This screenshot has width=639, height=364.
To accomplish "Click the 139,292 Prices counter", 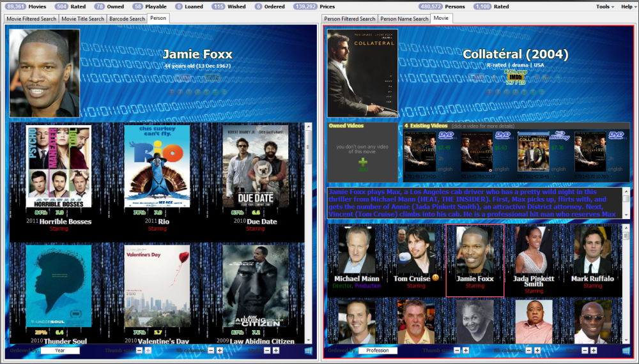I will [314, 6].
